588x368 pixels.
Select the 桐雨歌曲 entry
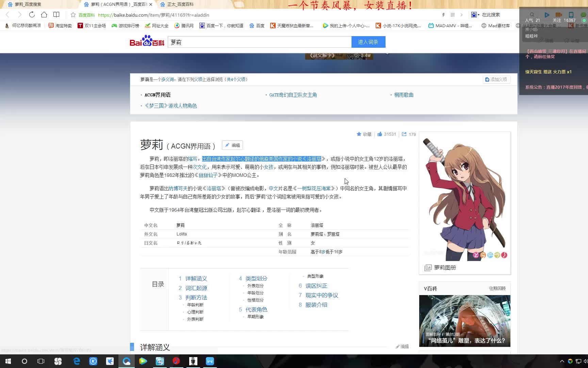(x=404, y=95)
